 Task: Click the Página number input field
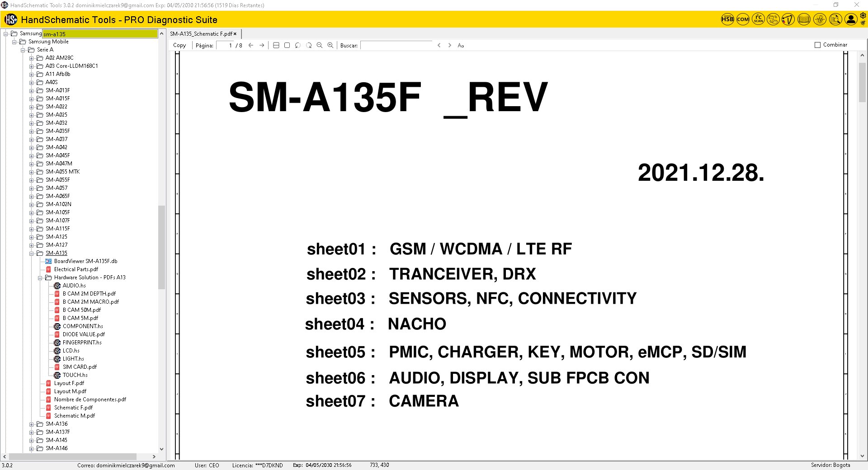225,45
